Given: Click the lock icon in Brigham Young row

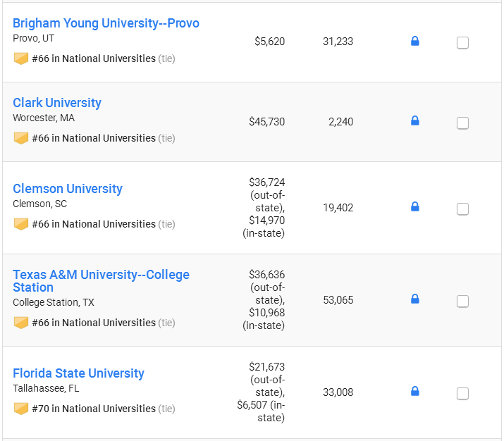Looking at the screenshot, I should [415, 41].
